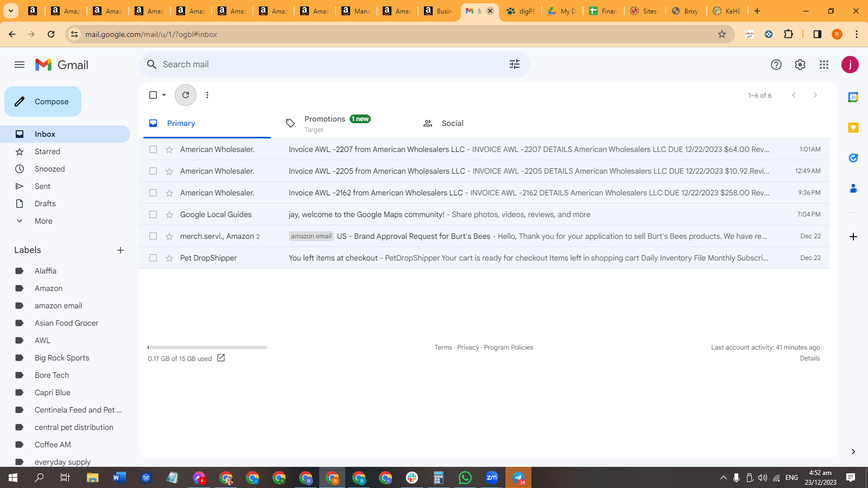Open WhatsApp from the taskbar
The width and height of the screenshot is (868, 488).
[x=465, y=478]
